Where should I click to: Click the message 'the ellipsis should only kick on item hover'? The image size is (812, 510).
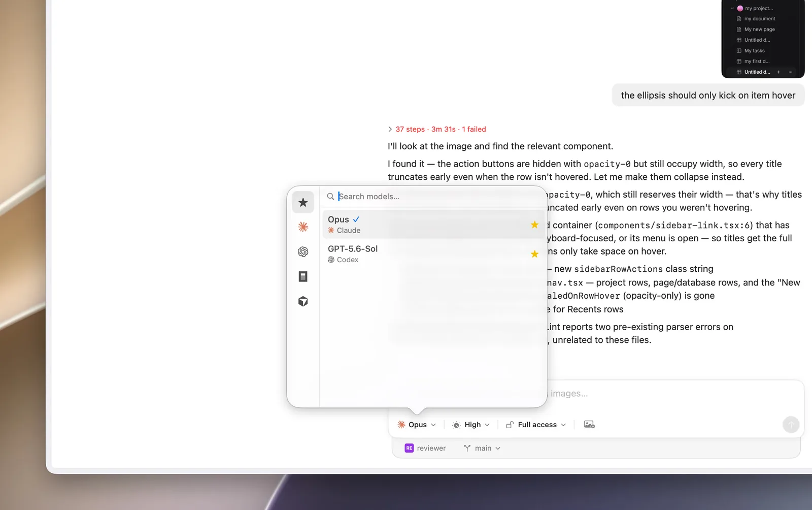pos(708,95)
